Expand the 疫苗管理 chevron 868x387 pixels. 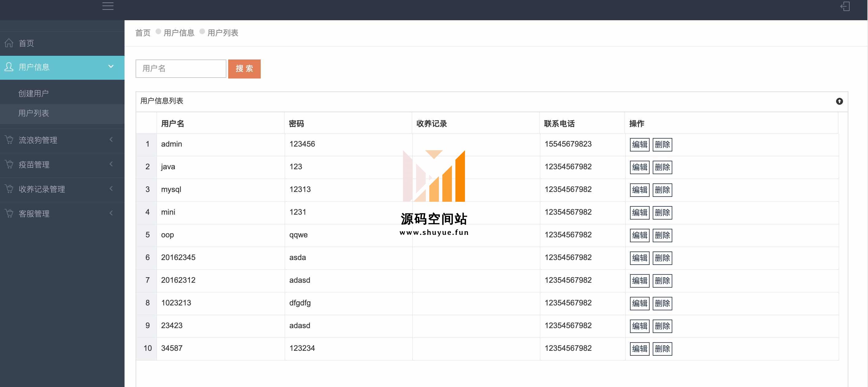pos(111,164)
